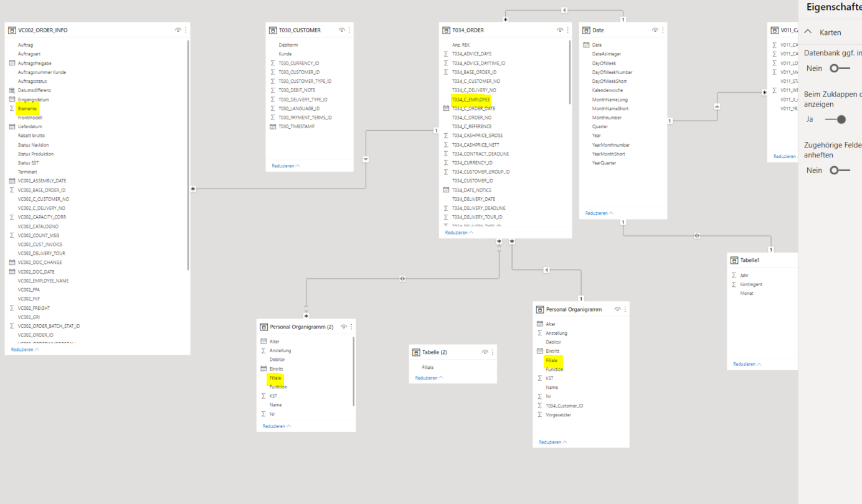Collapse VC002_ORDER_INFO card via Reduzieren

pos(25,350)
